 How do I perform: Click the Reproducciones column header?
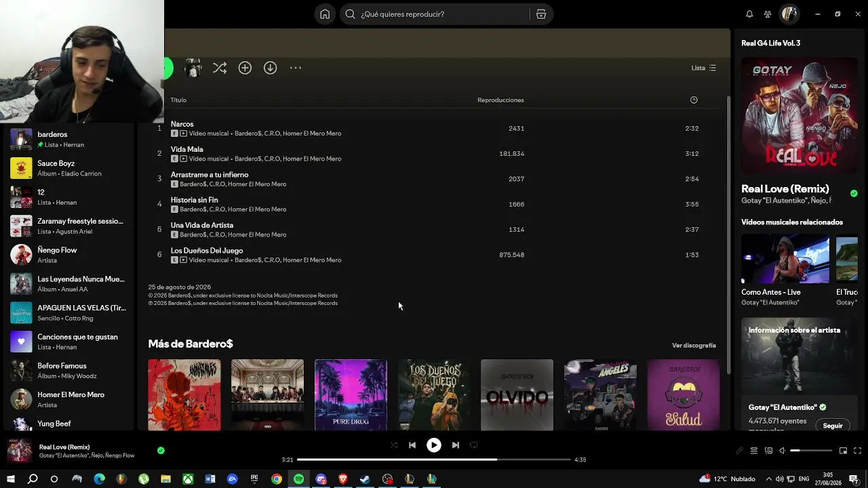click(500, 100)
